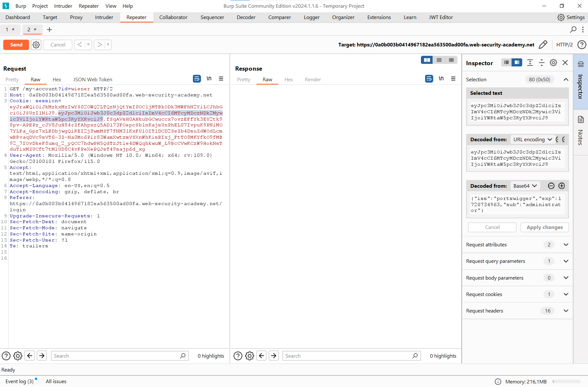
Task: Add a new Repeater tab
Action: [x=49, y=30]
